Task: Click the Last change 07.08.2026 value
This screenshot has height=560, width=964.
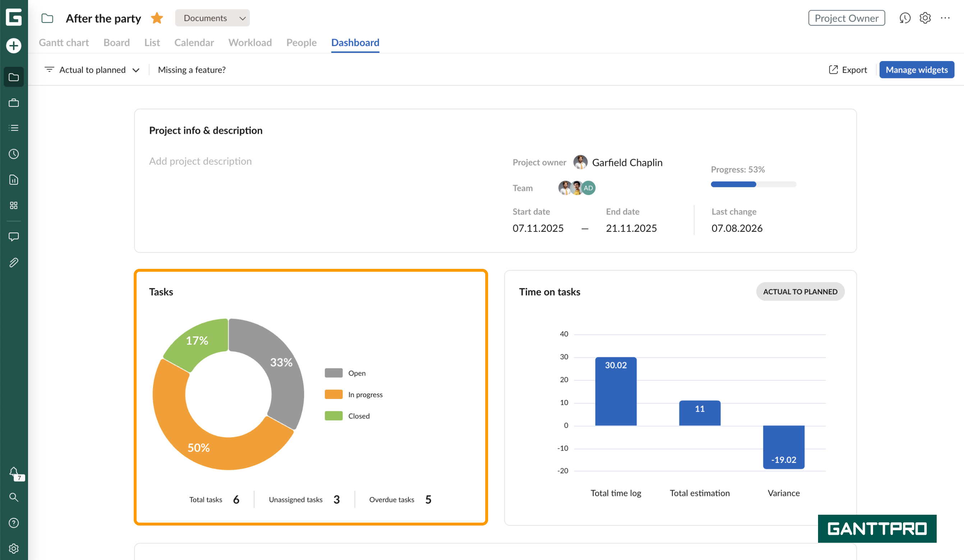Action: click(737, 228)
